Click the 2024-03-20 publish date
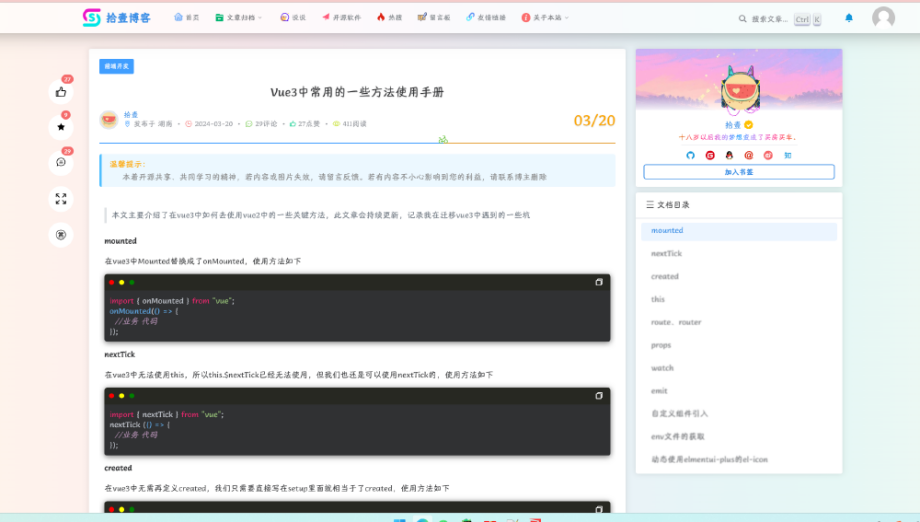This screenshot has height=522, width=920. tap(209, 124)
